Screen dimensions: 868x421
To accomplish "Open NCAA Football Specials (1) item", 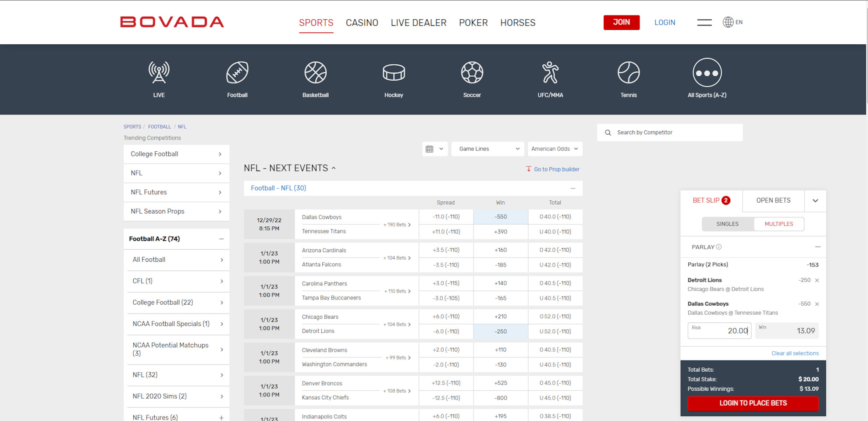I will pyautogui.click(x=178, y=324).
